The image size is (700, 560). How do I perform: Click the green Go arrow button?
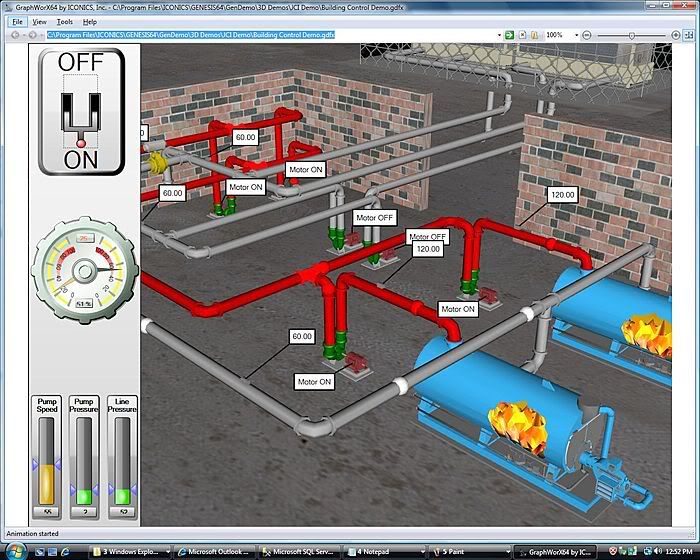click(x=509, y=35)
